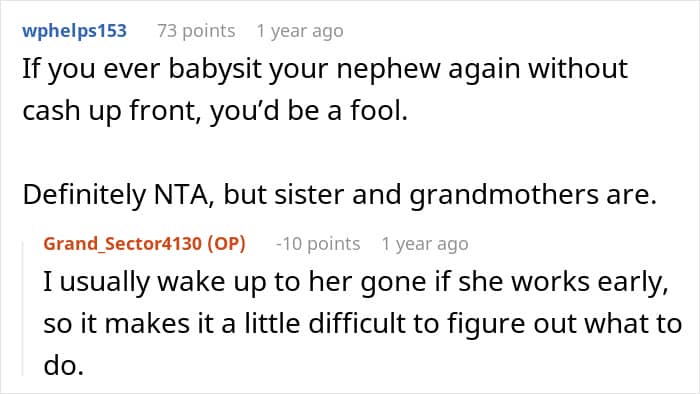Viewport: 700px width, 394px height.
Task: Click the word "nephew" in the first line
Action: 388,70
